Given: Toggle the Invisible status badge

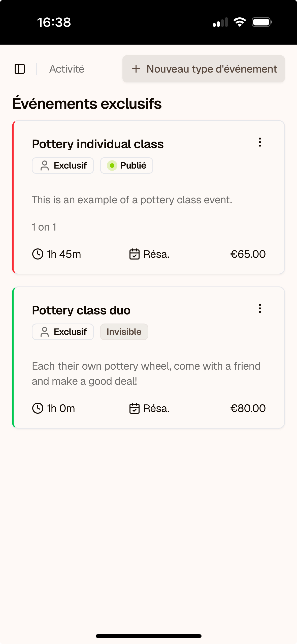Looking at the screenshot, I should (x=124, y=332).
